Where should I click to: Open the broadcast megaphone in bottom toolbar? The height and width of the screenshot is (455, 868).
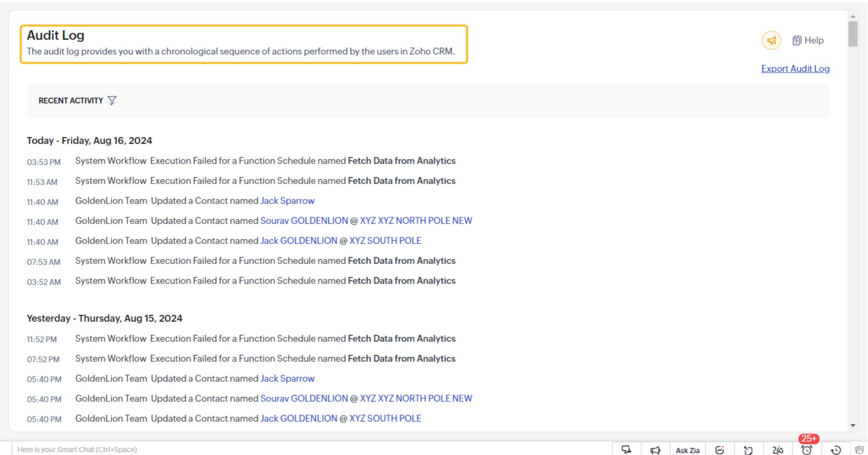pyautogui.click(x=656, y=449)
